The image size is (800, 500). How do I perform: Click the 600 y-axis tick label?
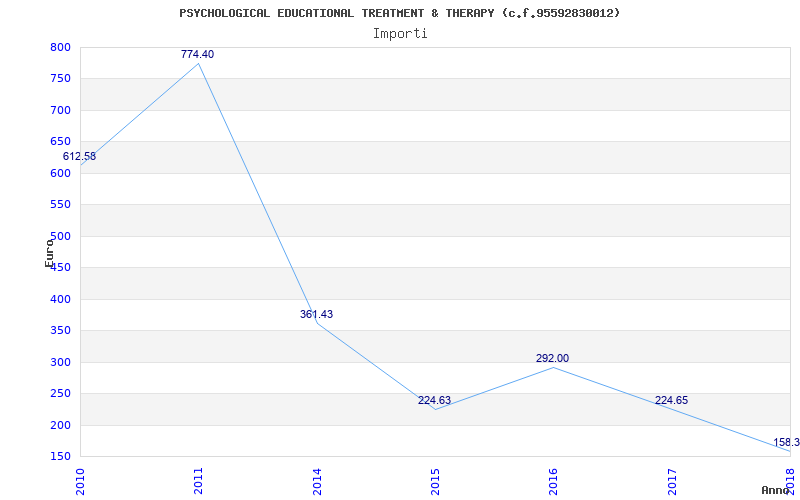[x=60, y=173]
